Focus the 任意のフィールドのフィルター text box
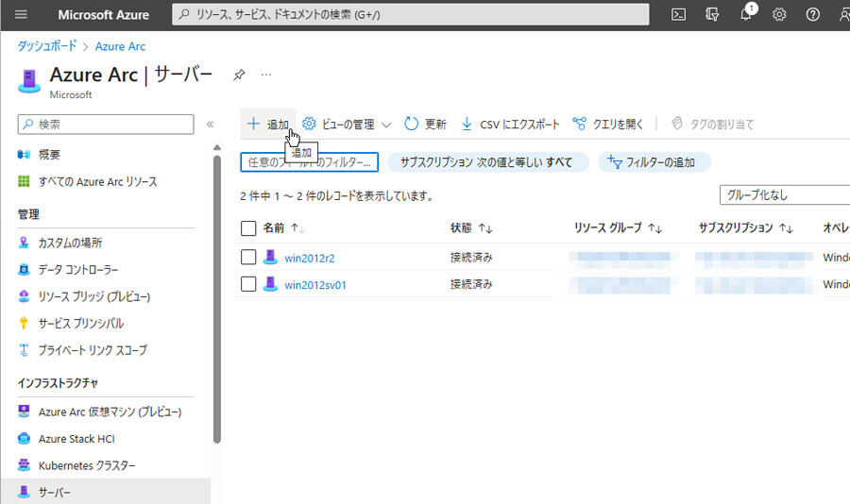Screen dimensions: 850x504 309,162
